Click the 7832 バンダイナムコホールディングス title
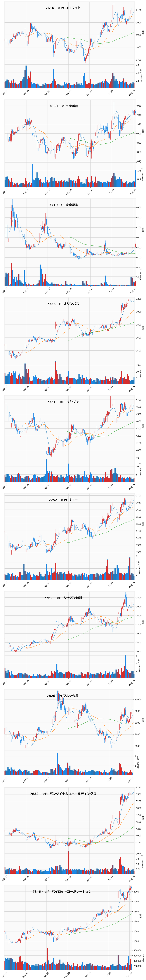The width and height of the screenshot is (146, 980). pyautogui.click(x=63, y=794)
